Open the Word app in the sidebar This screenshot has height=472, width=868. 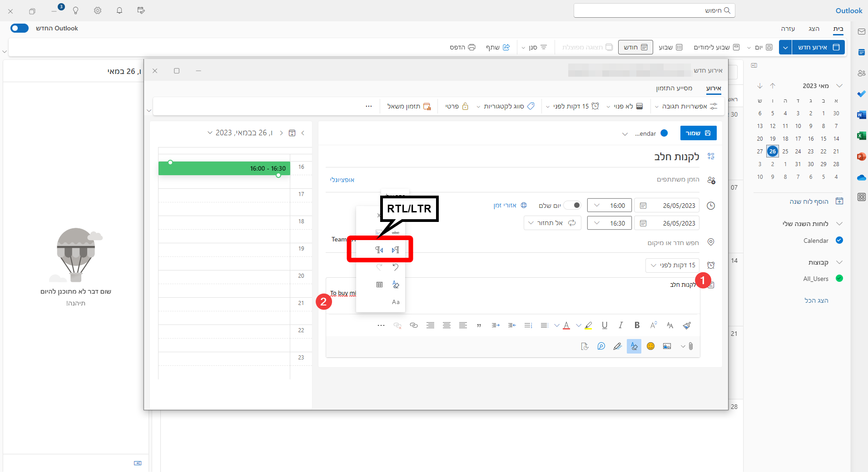tap(861, 115)
